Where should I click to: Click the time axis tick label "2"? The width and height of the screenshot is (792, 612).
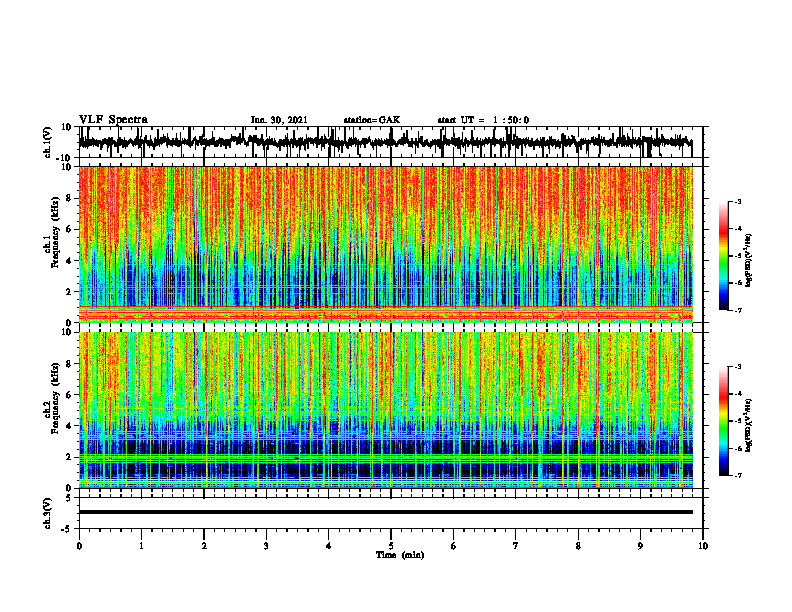tap(204, 546)
